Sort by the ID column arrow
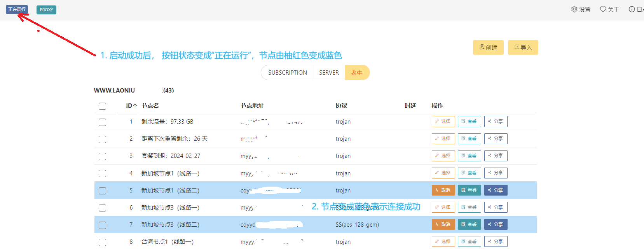The height and width of the screenshot is (250, 644). [135, 106]
